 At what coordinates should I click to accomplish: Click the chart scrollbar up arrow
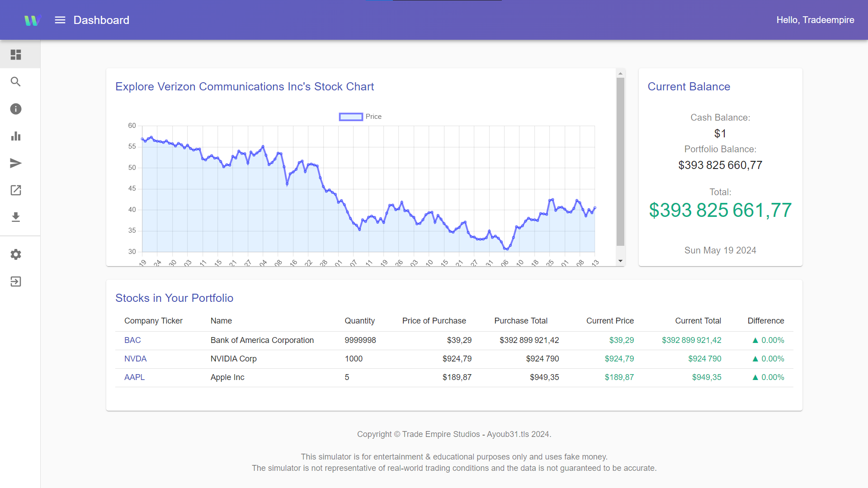[x=620, y=73]
